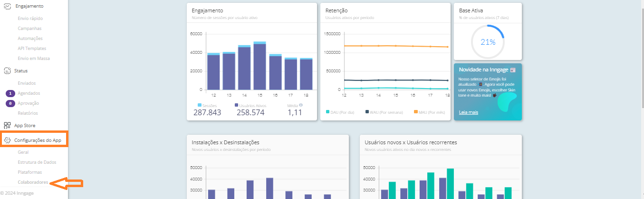
Task: Open the Envio rápido link in sidebar
Action: click(30, 19)
